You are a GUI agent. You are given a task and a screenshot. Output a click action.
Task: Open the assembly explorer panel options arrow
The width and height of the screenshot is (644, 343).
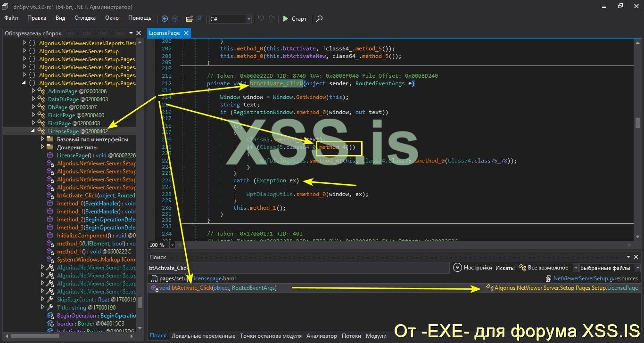click(131, 33)
